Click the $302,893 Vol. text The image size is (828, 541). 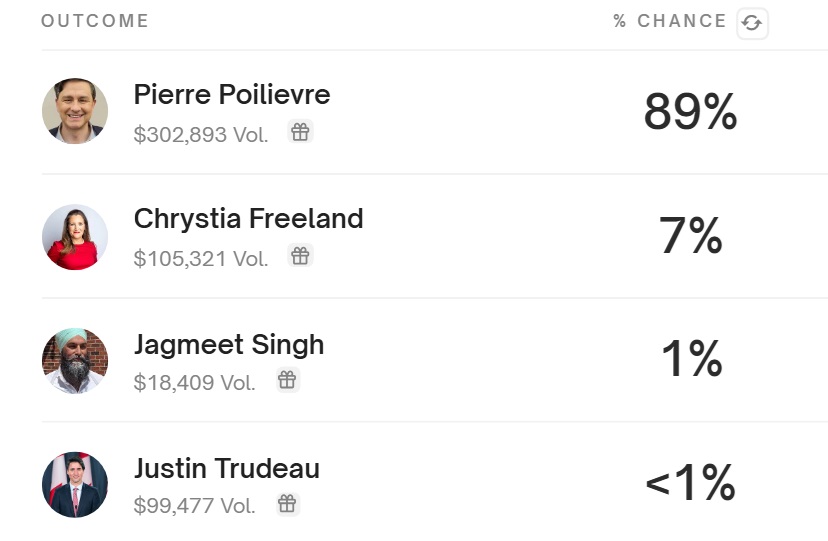(x=201, y=135)
